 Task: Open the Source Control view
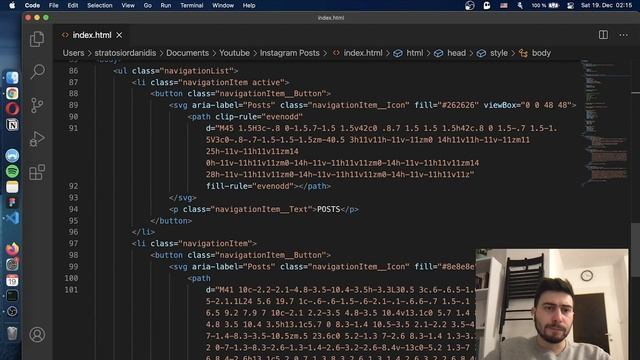tap(37, 105)
